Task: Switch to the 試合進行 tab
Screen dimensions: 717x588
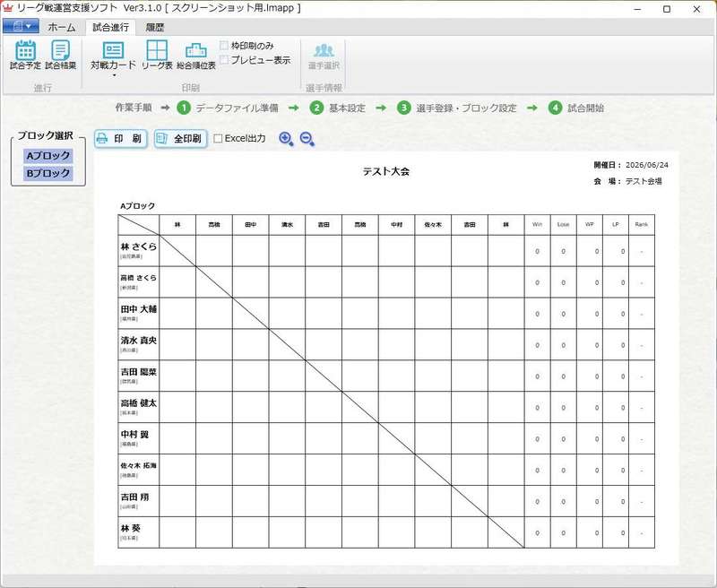Action: point(110,27)
